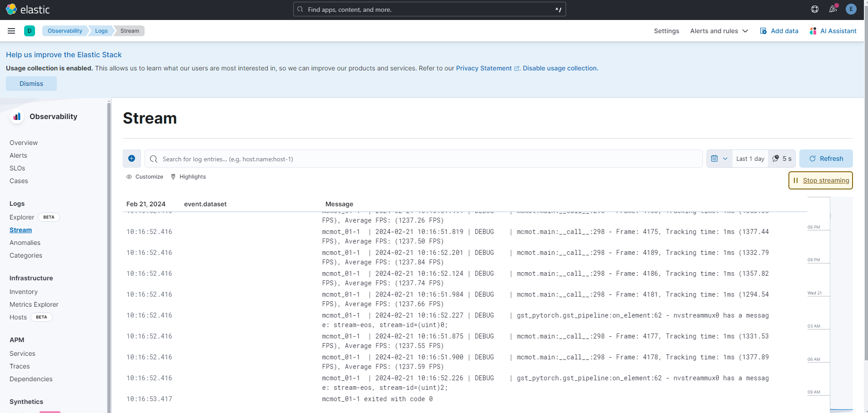This screenshot has height=413, width=868.
Task: Open Metrics Explorer in the sidebar
Action: click(34, 304)
